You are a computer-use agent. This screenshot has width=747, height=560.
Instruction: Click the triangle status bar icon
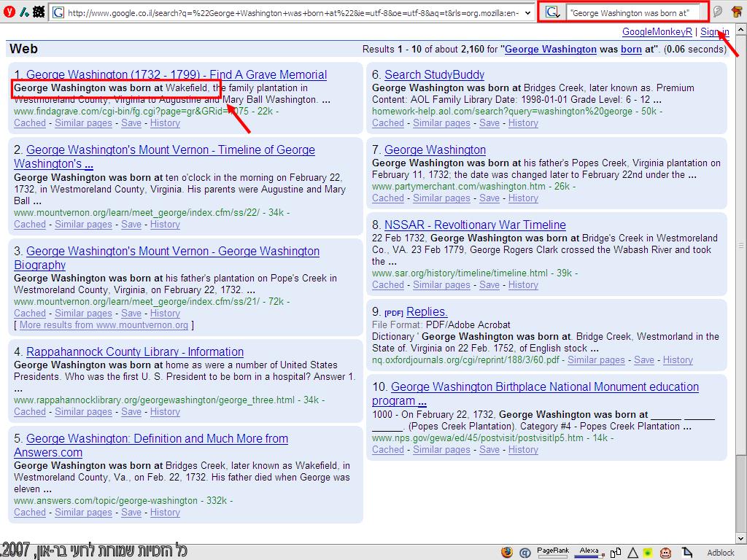(x=632, y=553)
